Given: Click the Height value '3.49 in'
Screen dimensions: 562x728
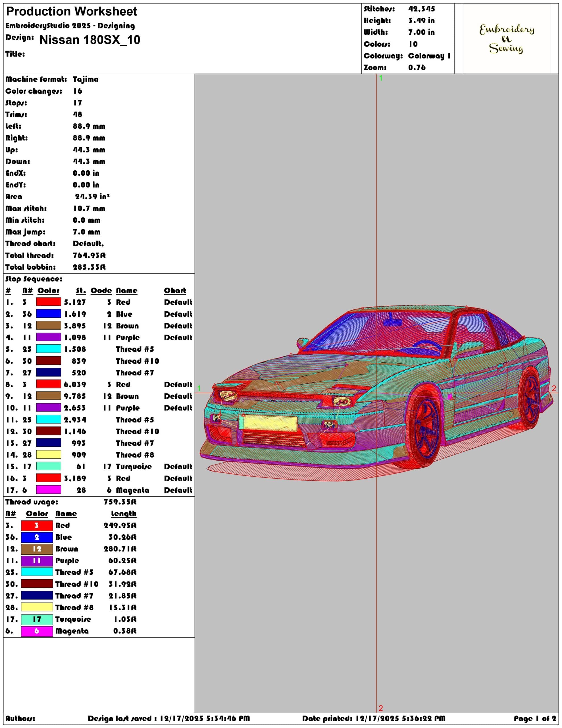Looking at the screenshot, I should [x=421, y=21].
